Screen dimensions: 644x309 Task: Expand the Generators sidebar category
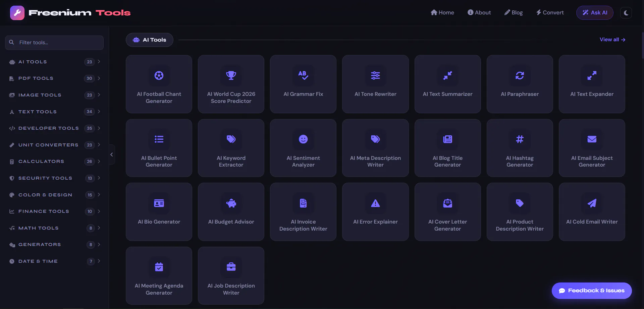click(54, 244)
